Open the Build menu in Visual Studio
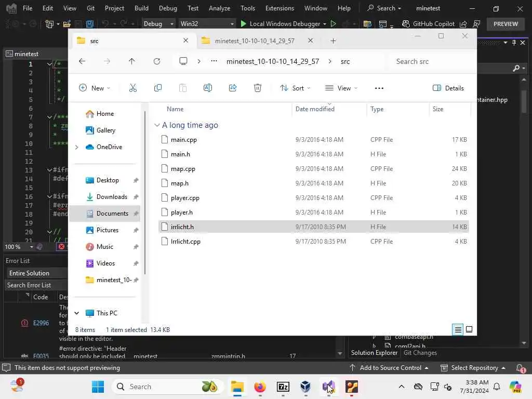Viewport: 532px width, 399px height. (141, 8)
